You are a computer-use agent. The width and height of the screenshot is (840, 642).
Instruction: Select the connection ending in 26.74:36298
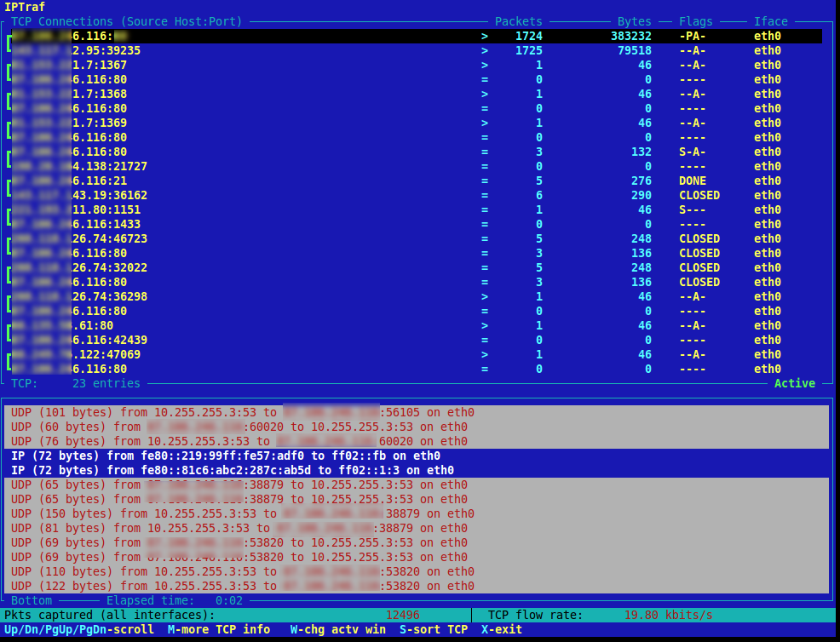417,296
